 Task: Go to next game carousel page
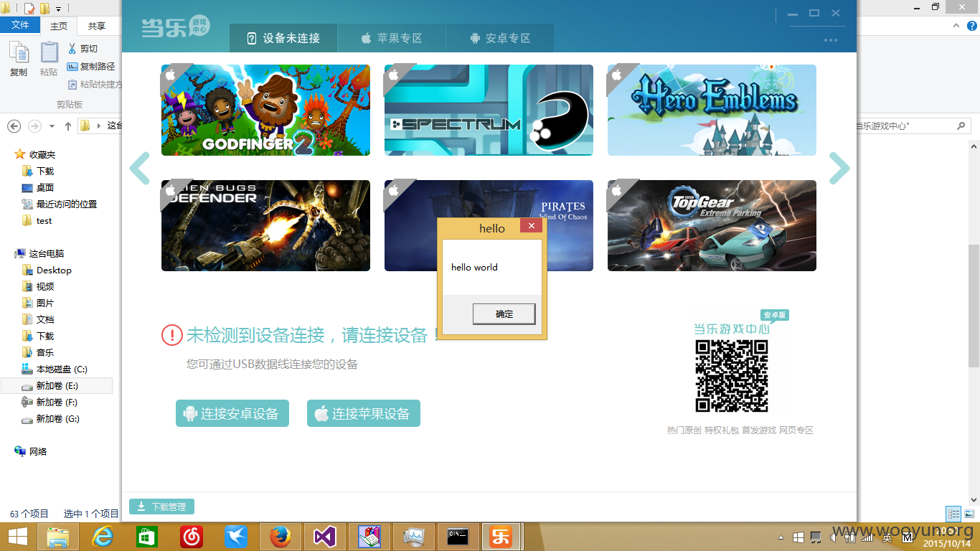(839, 169)
